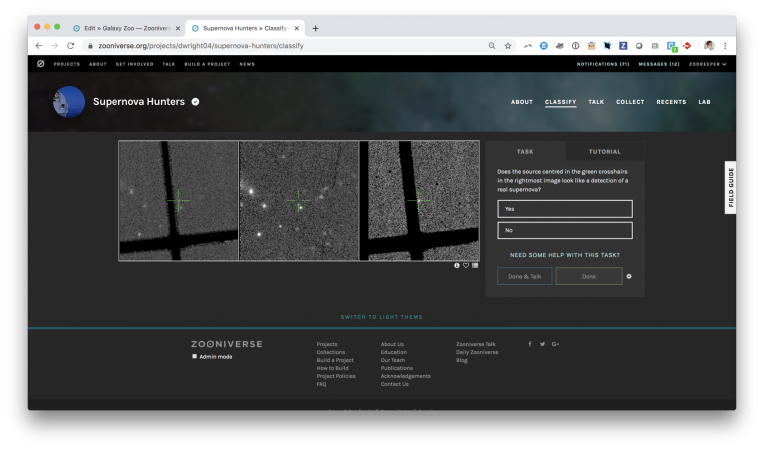Screen dimensions: 764x450
Task: Switch to the Tutorial tab
Action: click(x=604, y=152)
